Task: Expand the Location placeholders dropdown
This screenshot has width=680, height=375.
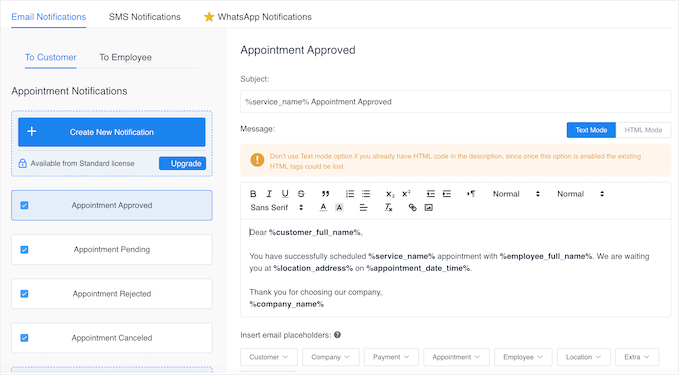Action: tap(583, 357)
